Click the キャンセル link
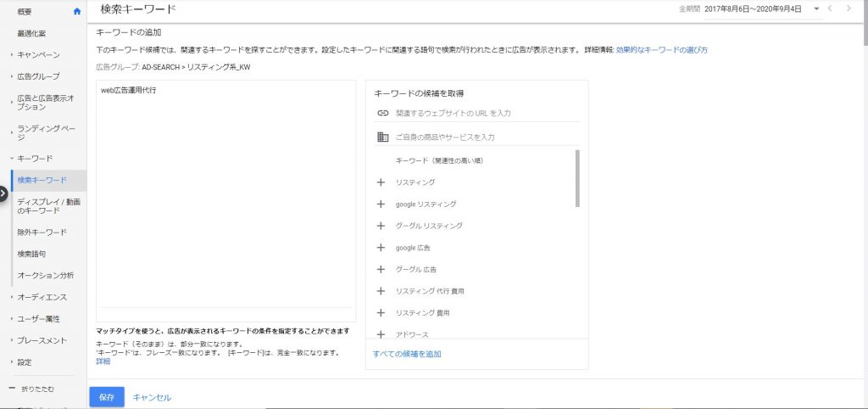This screenshot has height=409, width=868. (153, 397)
